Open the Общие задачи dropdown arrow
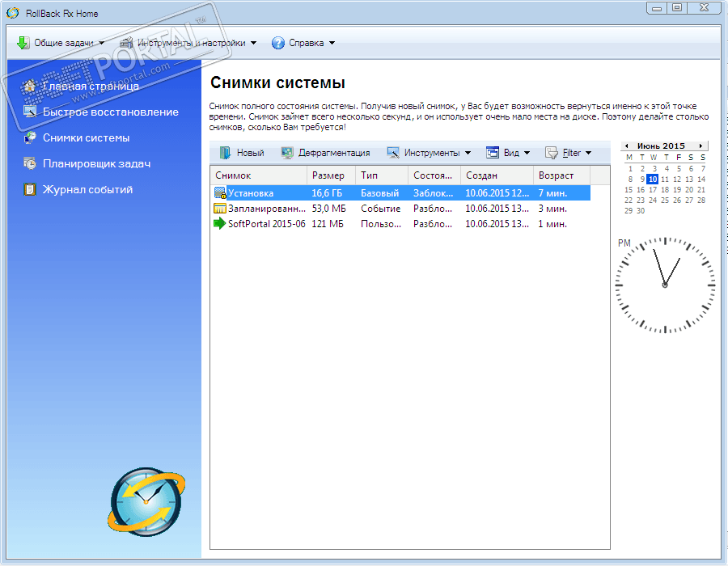Viewport: 728px width, 566px height. point(101,43)
